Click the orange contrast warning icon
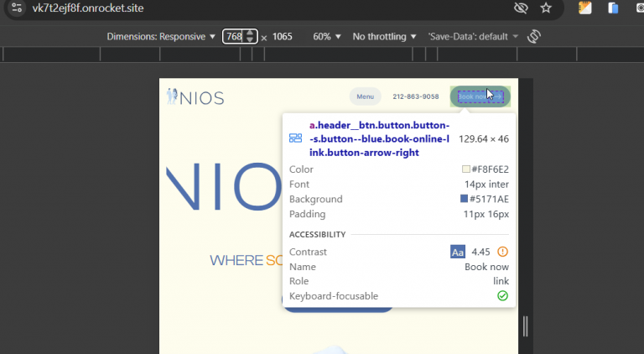The height and width of the screenshot is (354, 644). [x=502, y=252]
